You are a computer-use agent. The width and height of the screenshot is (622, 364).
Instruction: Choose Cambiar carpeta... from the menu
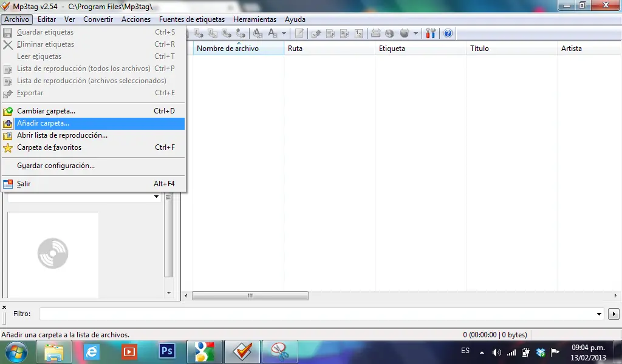(93, 111)
